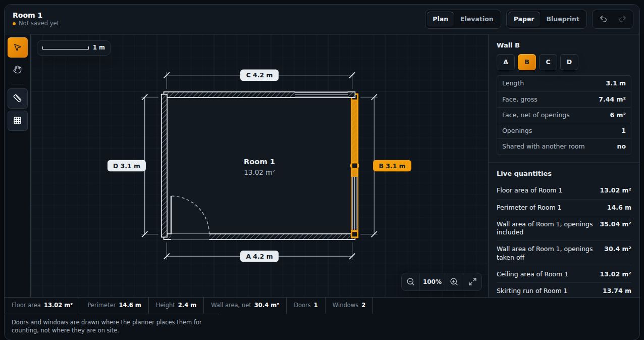Screen dimensions: 644x340
Task: Click the Windows 2 status entry
Action: [349, 305]
